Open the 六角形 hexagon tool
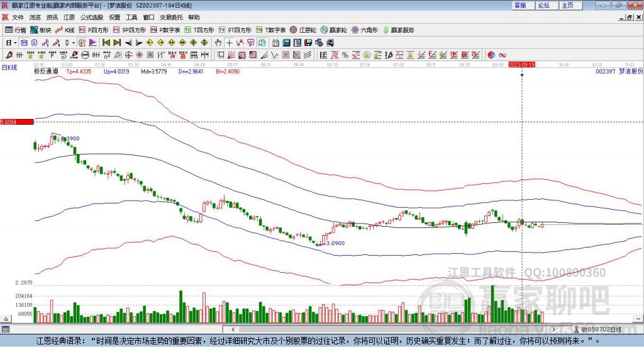The image size is (644, 347). tap(365, 30)
